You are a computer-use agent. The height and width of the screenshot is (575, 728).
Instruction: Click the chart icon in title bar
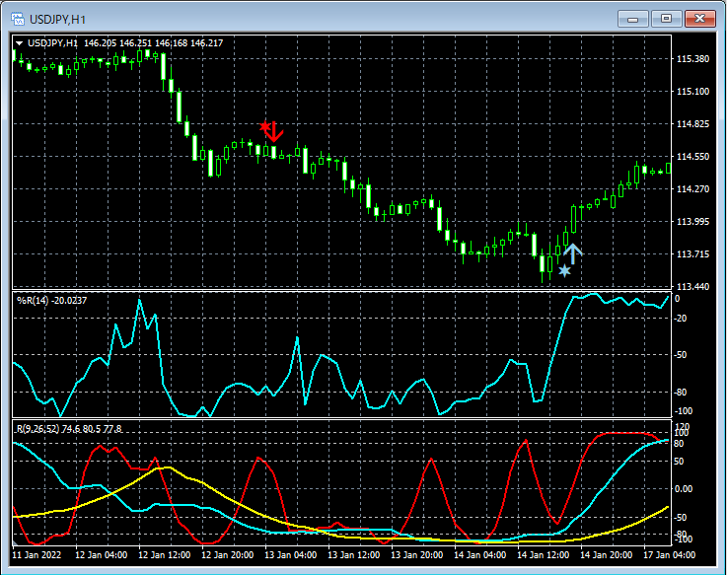coord(17,19)
